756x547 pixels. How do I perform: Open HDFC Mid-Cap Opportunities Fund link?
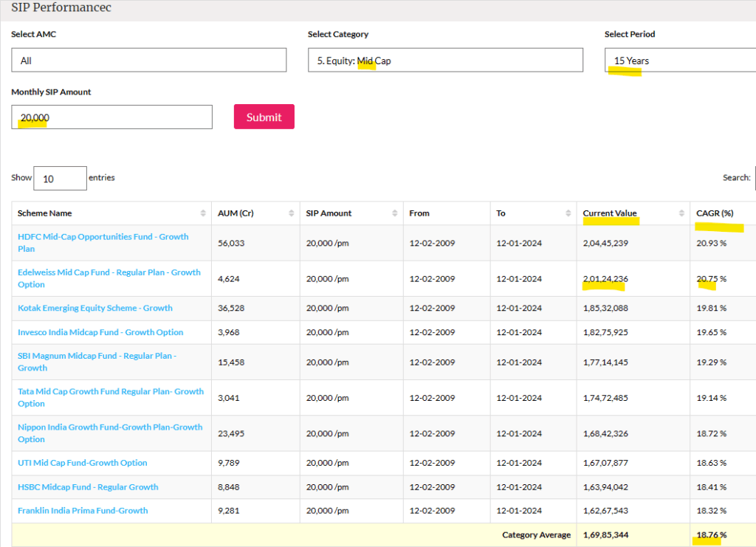click(x=103, y=243)
